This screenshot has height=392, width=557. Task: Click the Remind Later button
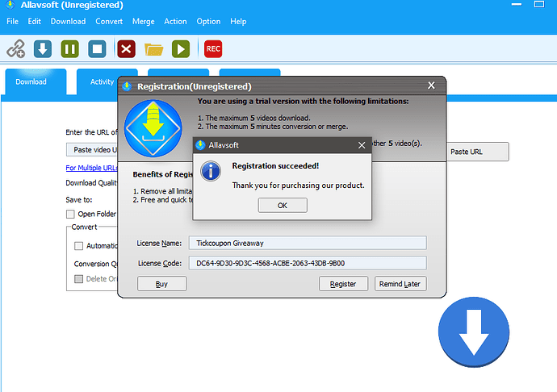pyautogui.click(x=401, y=284)
